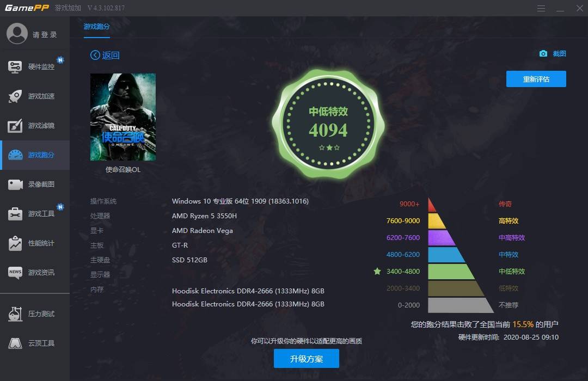Click the 0-2000 score range
588x381 pixels.
(x=409, y=305)
